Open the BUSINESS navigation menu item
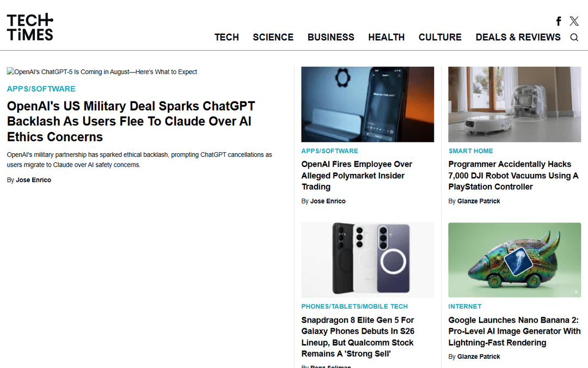This screenshot has height=368, width=588. (x=331, y=37)
